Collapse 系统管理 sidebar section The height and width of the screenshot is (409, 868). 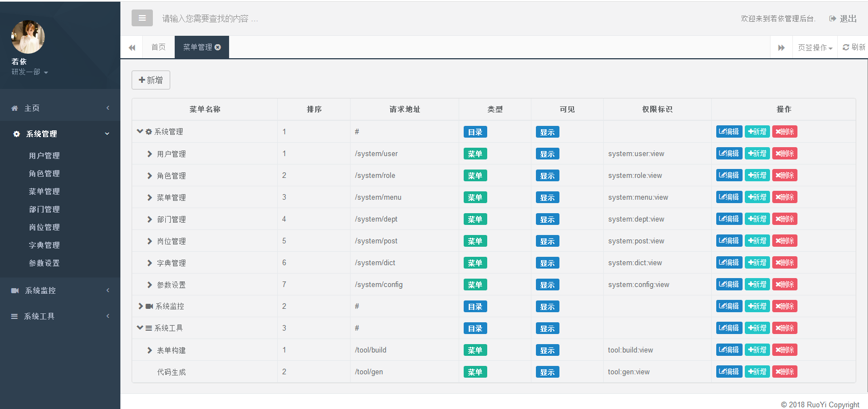(x=60, y=134)
